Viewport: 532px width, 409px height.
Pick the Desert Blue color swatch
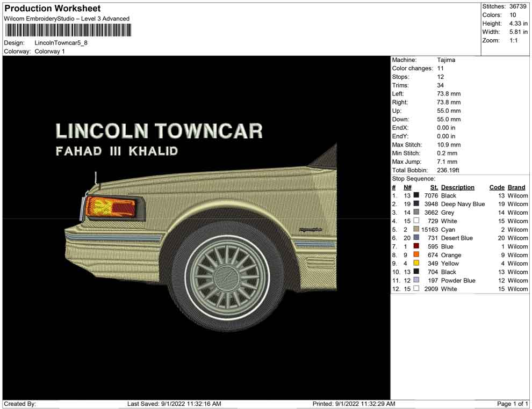pyautogui.click(x=416, y=238)
